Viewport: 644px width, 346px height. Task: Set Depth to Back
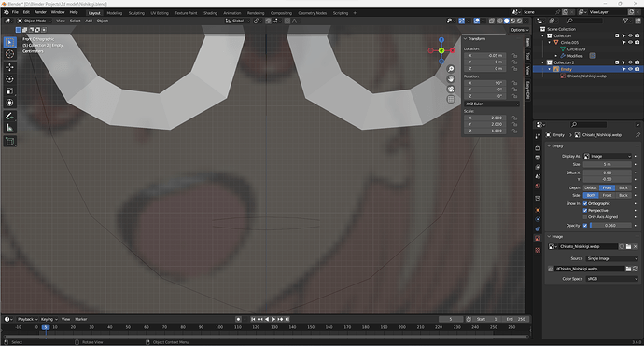pyautogui.click(x=623, y=188)
